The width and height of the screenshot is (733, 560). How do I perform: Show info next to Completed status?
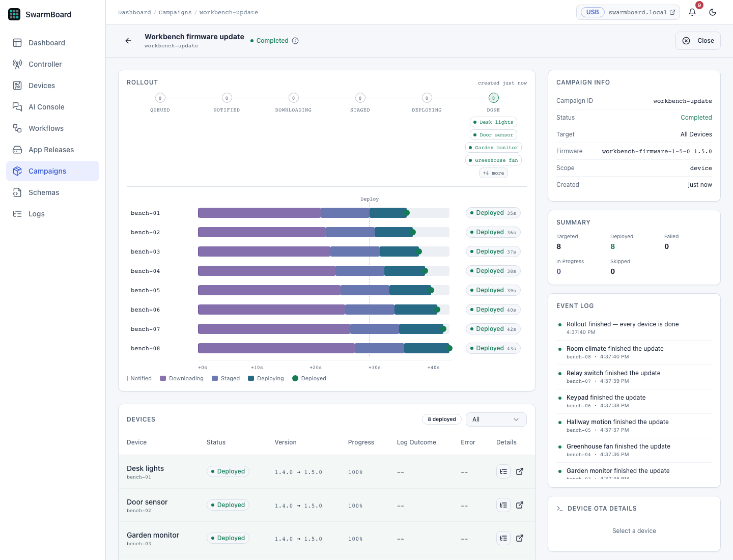pos(295,41)
